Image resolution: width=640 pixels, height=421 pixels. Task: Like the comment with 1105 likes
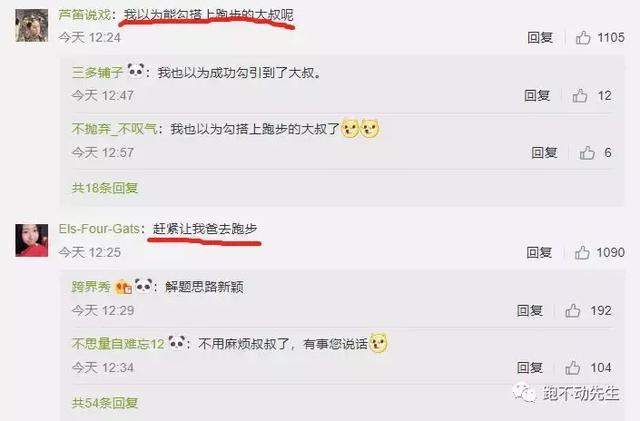tap(583, 38)
